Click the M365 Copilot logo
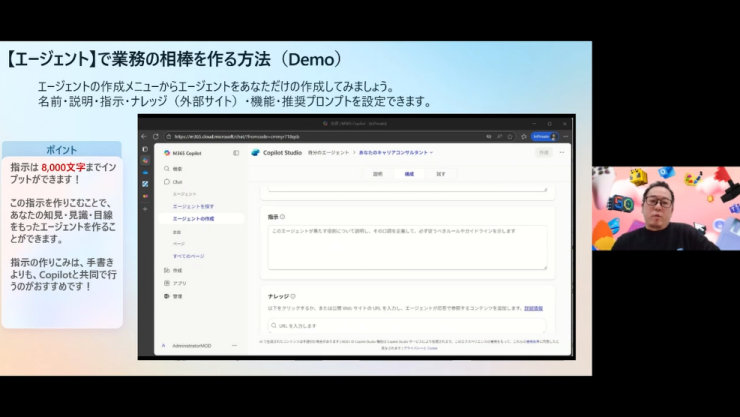 click(x=167, y=153)
